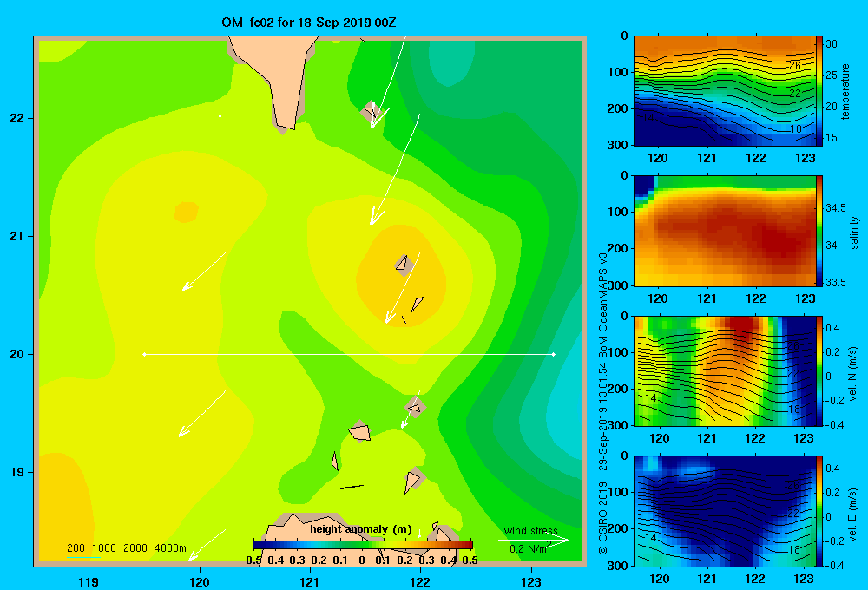This screenshot has height=590, width=868.
Task: Click the 'vel. E (m/s)' label
Action: [x=853, y=514]
